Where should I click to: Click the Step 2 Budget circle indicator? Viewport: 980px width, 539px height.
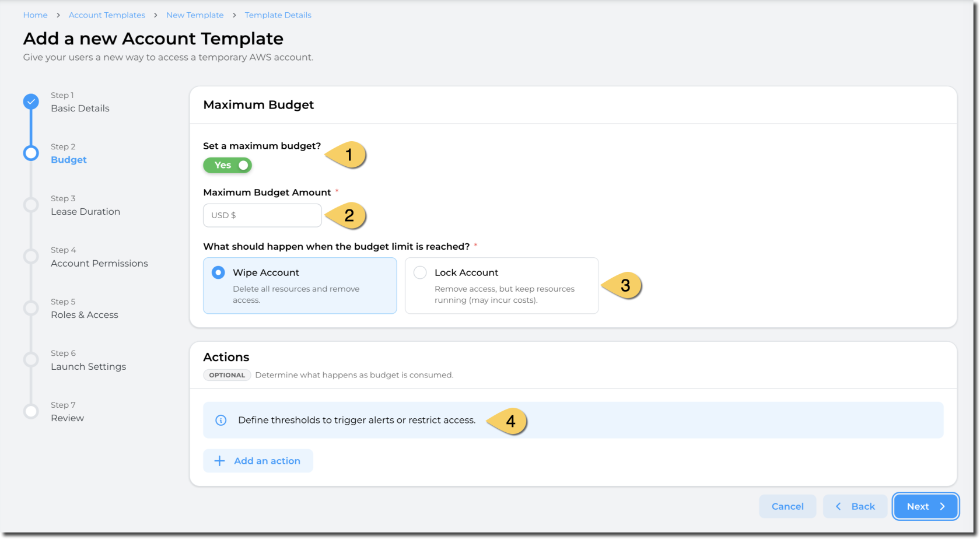point(31,153)
